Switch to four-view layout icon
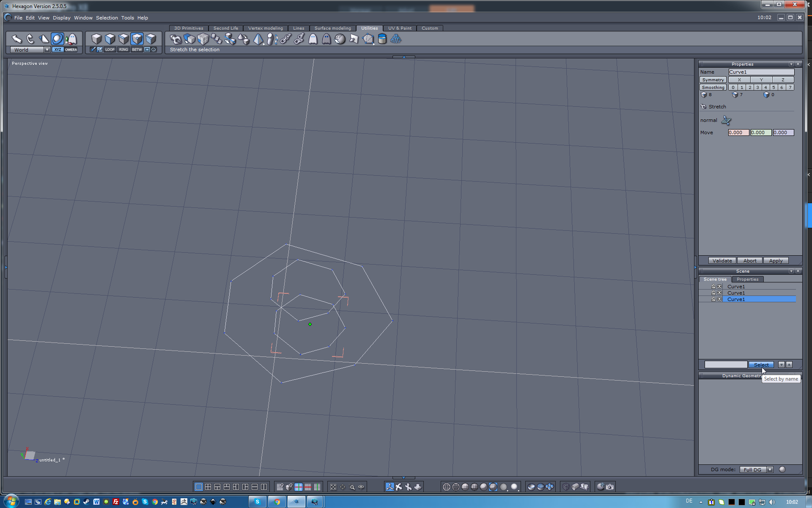The height and width of the screenshot is (508, 812). pyautogui.click(x=208, y=487)
